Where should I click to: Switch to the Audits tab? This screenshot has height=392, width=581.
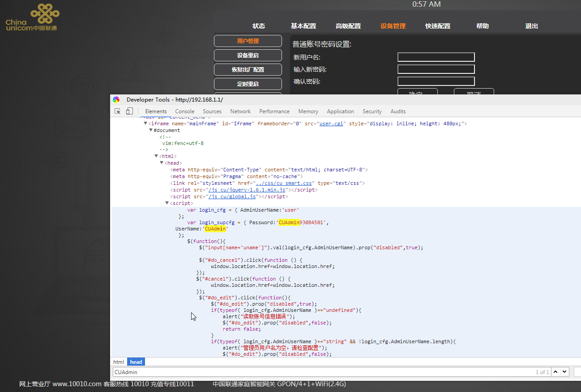point(398,111)
